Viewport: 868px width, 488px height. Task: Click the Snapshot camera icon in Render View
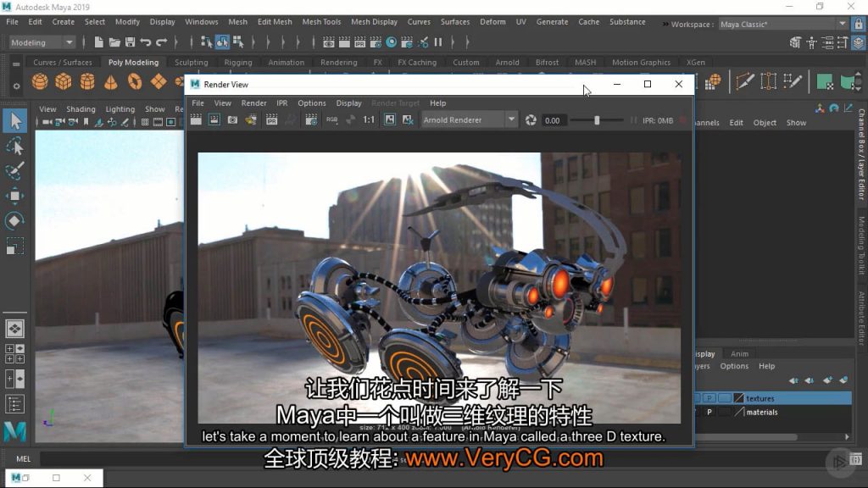pyautogui.click(x=232, y=119)
